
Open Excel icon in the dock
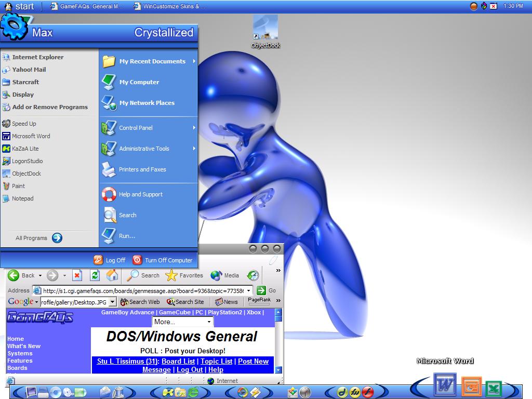[494, 389]
